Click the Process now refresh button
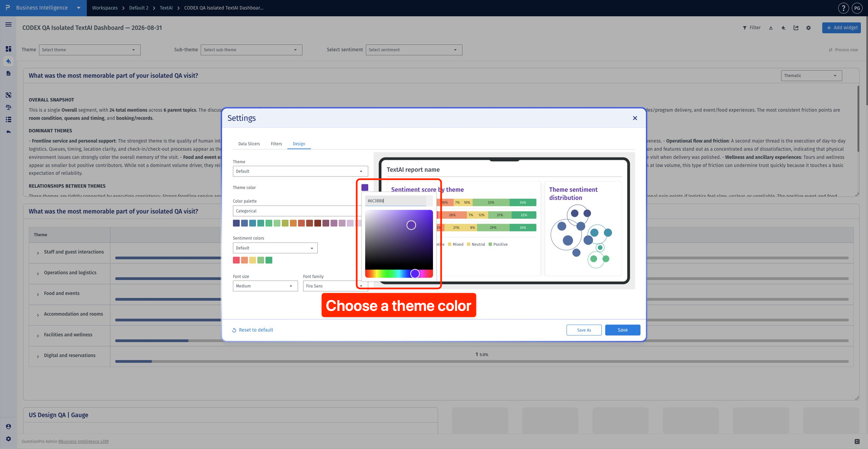This screenshot has width=868, height=449. click(x=843, y=50)
